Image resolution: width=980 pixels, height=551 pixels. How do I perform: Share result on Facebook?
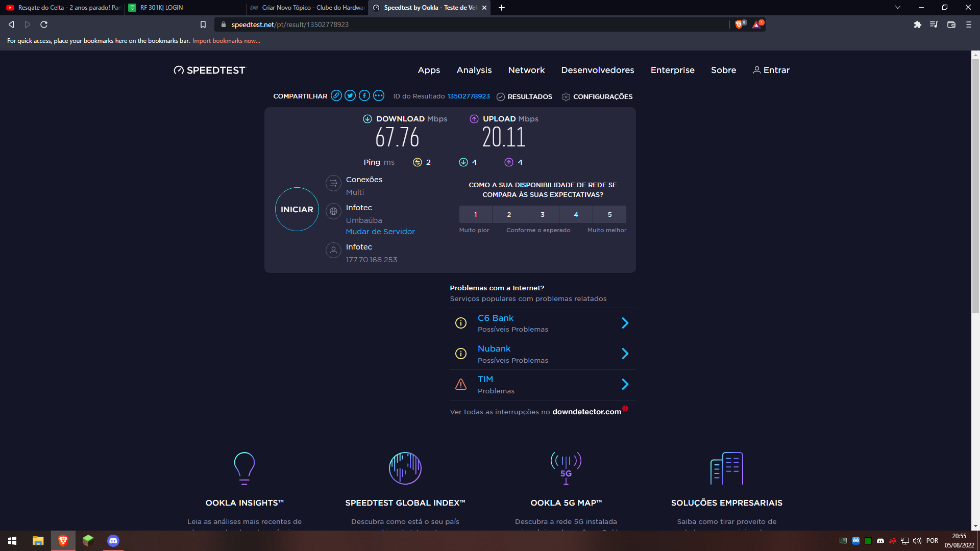click(364, 95)
